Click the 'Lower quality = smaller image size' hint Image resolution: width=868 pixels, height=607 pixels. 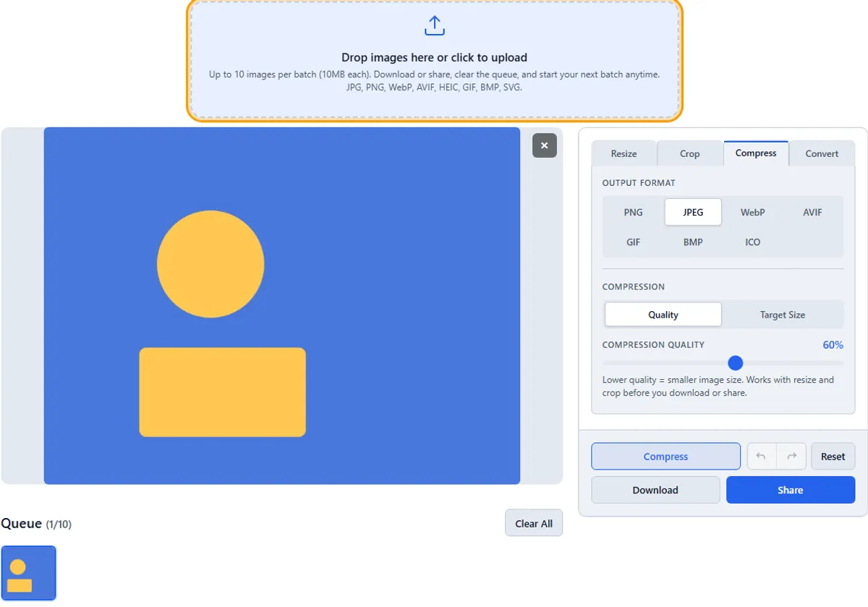pyautogui.click(x=718, y=386)
